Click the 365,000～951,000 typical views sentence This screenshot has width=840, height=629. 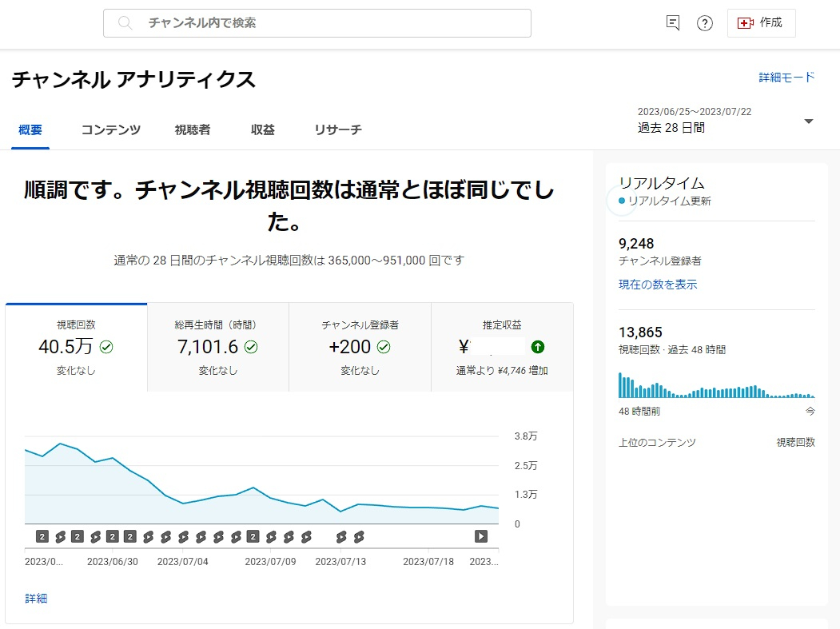(x=289, y=261)
